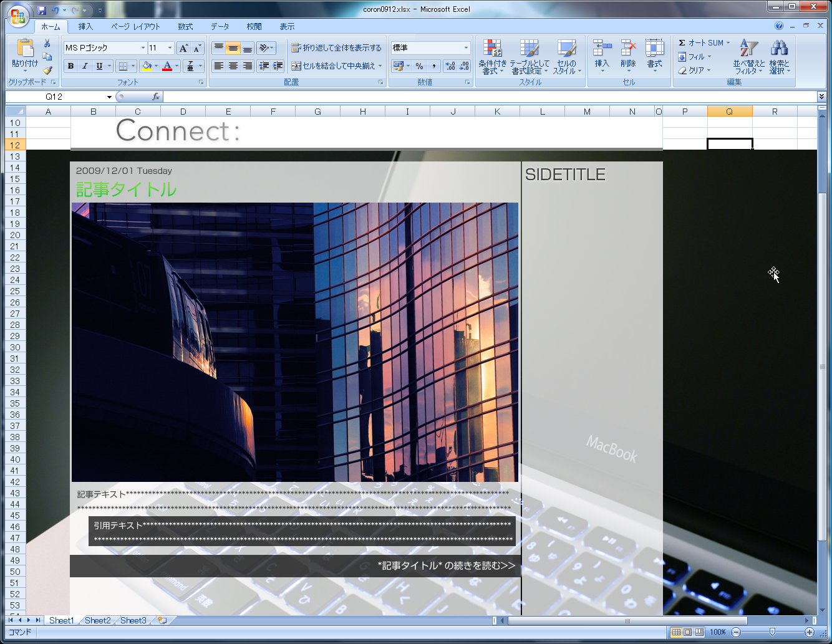Viewport: 832px width, 644px height.
Task: Open Cell Styles (セルのスタイル)
Action: click(567, 57)
